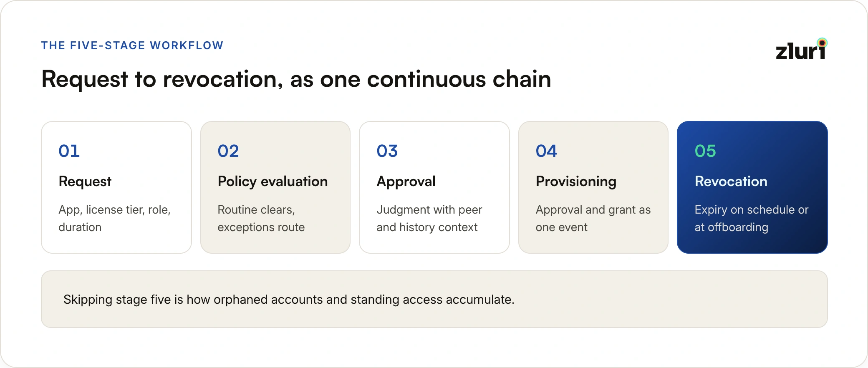Click the number 04 label

tap(546, 151)
